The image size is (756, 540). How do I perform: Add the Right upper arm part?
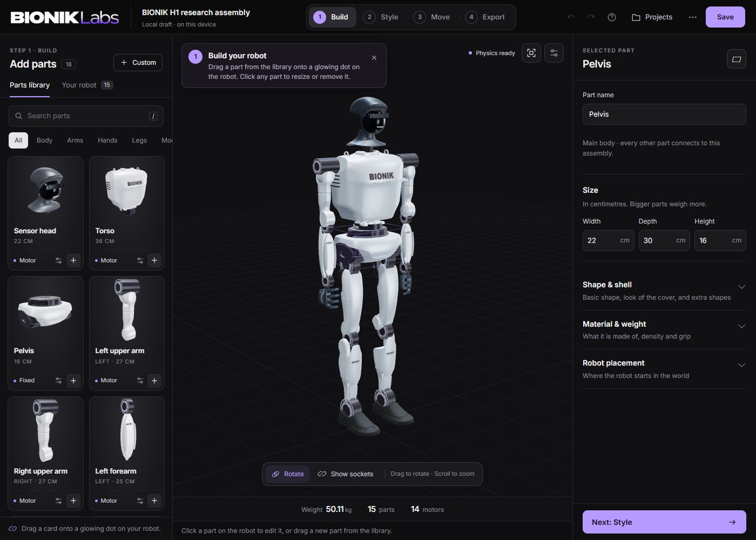[73, 501]
